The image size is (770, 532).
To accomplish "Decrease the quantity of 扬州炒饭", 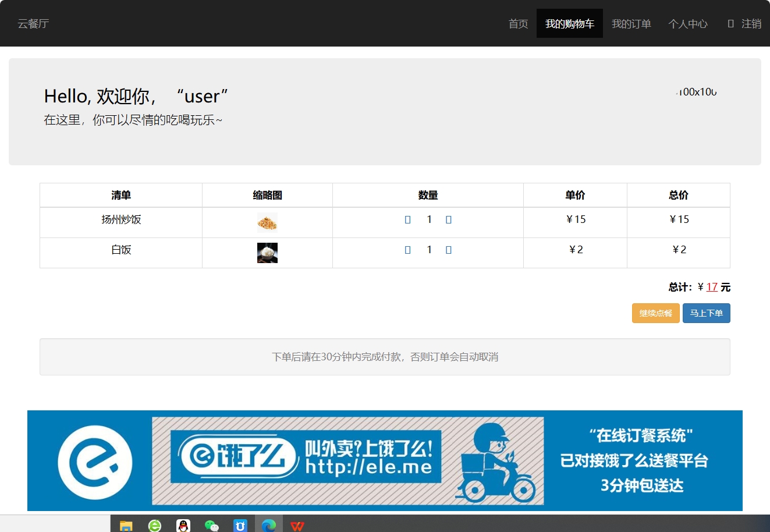I will pos(407,219).
